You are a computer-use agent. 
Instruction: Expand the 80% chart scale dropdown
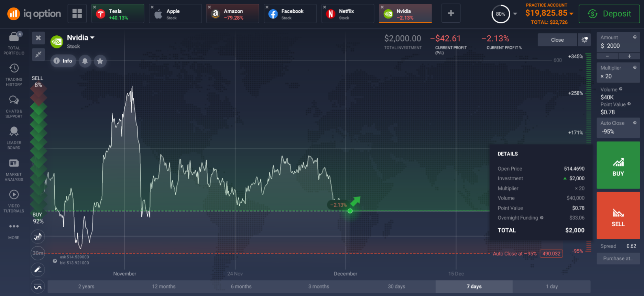click(x=515, y=14)
